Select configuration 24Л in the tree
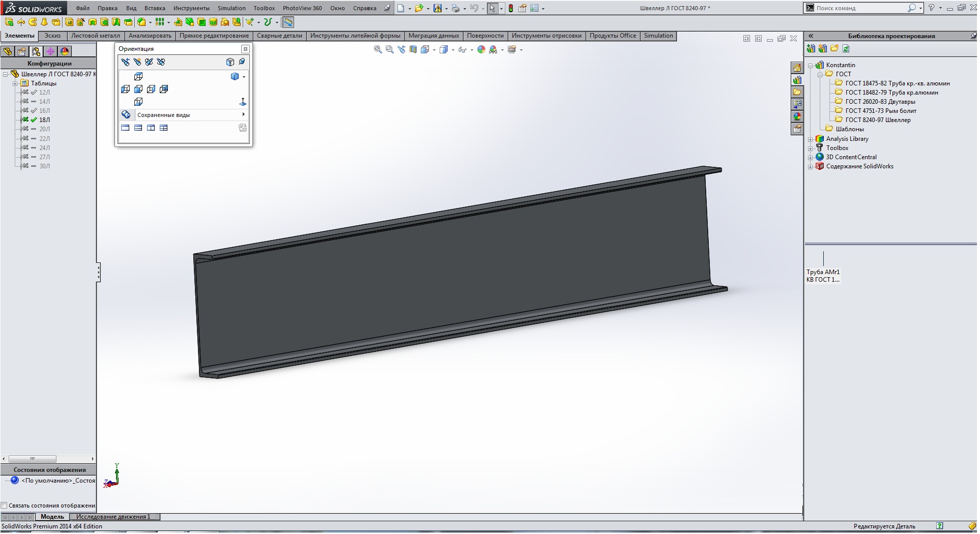The height and width of the screenshot is (534, 980). point(44,148)
